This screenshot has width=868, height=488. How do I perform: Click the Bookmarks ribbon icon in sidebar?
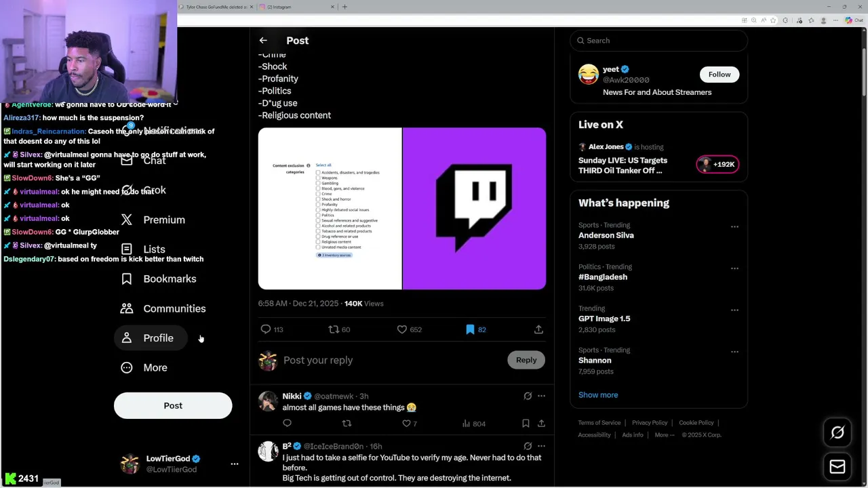[126, 279]
